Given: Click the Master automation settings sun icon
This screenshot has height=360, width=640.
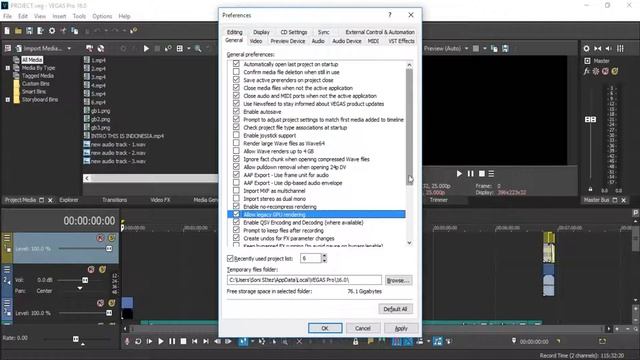Looking at the screenshot, I should coord(596,71).
